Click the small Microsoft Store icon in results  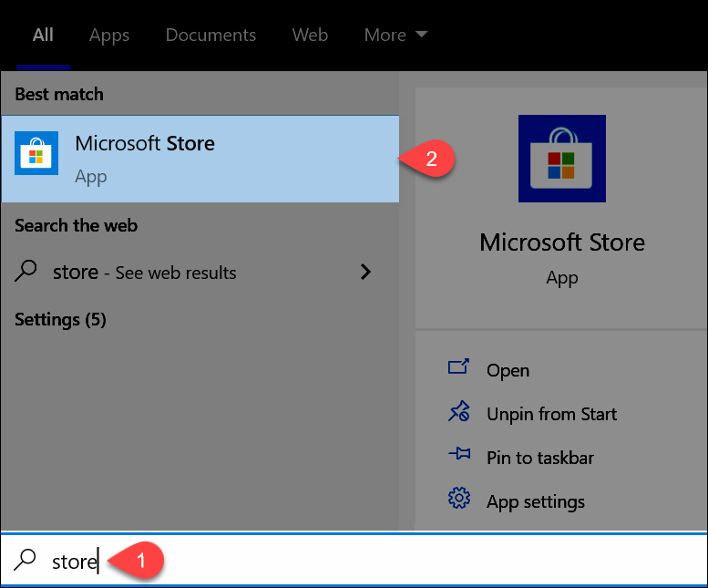point(36,153)
